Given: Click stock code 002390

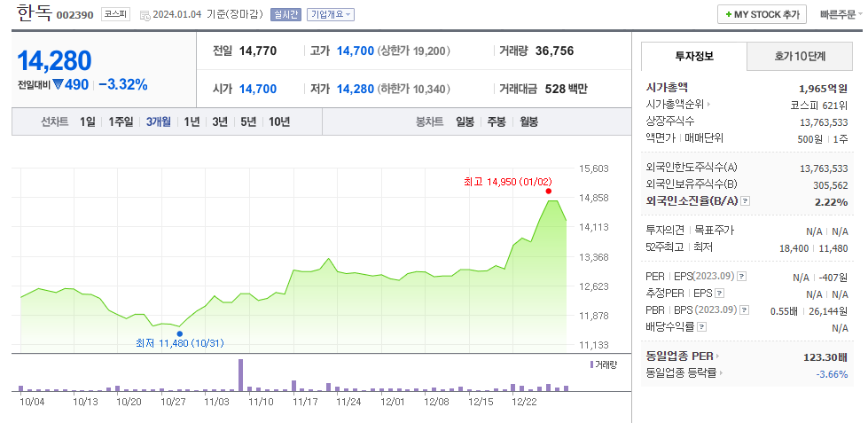Looking at the screenshot, I should (x=74, y=15).
